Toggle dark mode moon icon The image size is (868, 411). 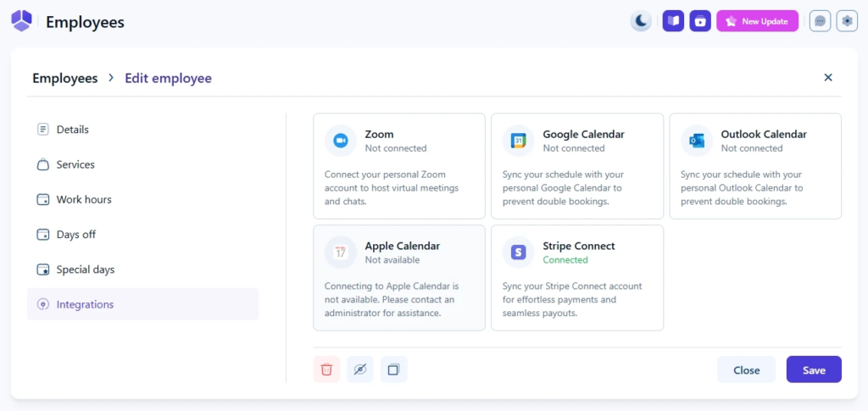[641, 21]
